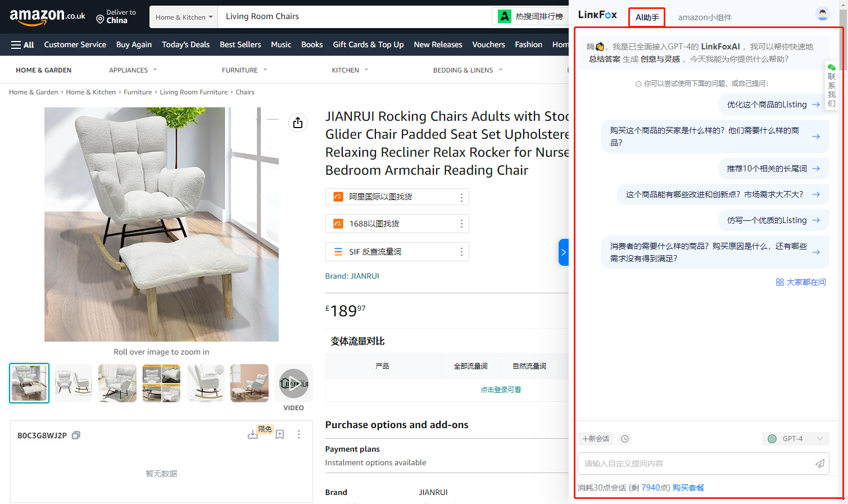
Task: Click the download icon in the ASIN panel
Action: pos(252,434)
